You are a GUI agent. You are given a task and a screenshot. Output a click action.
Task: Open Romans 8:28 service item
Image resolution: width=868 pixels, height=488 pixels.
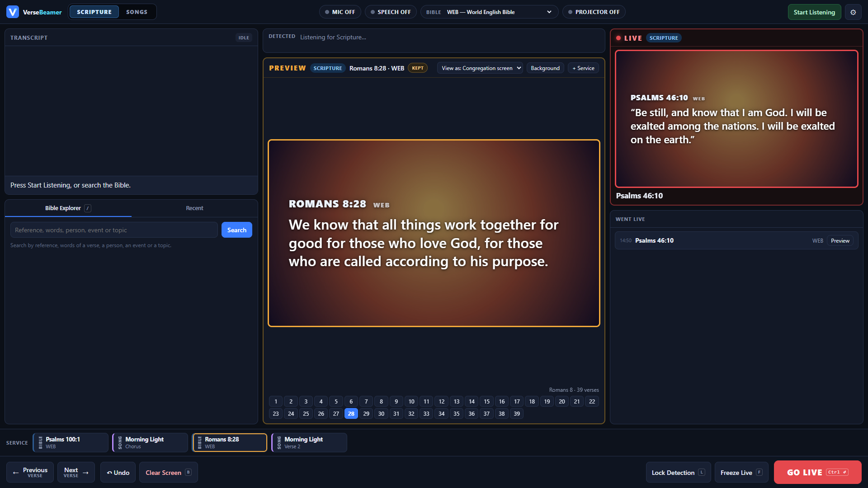pos(230,443)
